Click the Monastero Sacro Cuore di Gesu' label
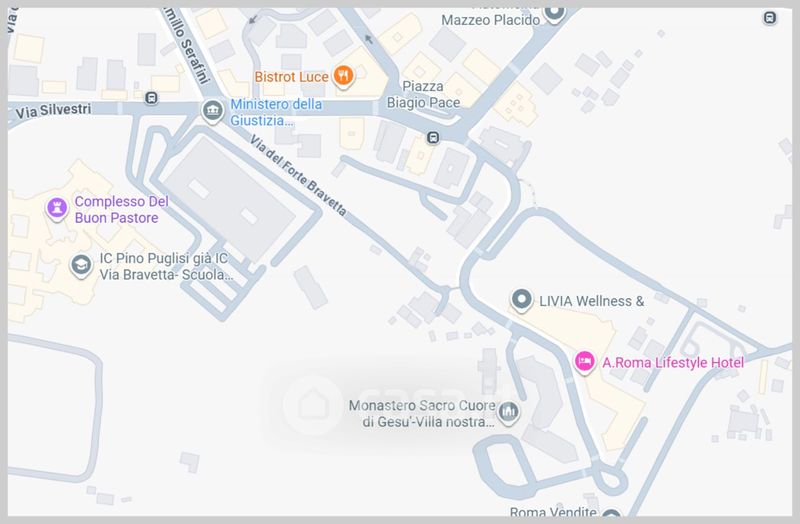 [x=422, y=414]
